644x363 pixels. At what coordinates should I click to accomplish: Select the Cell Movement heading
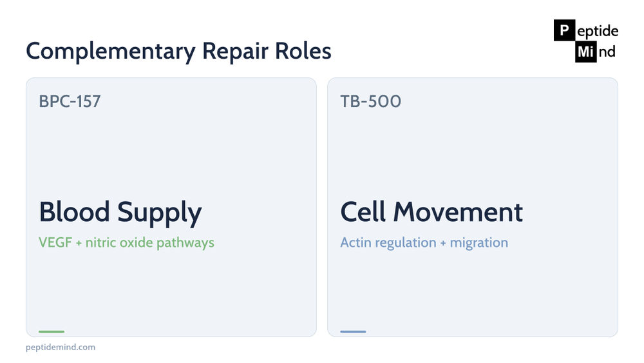(x=431, y=213)
